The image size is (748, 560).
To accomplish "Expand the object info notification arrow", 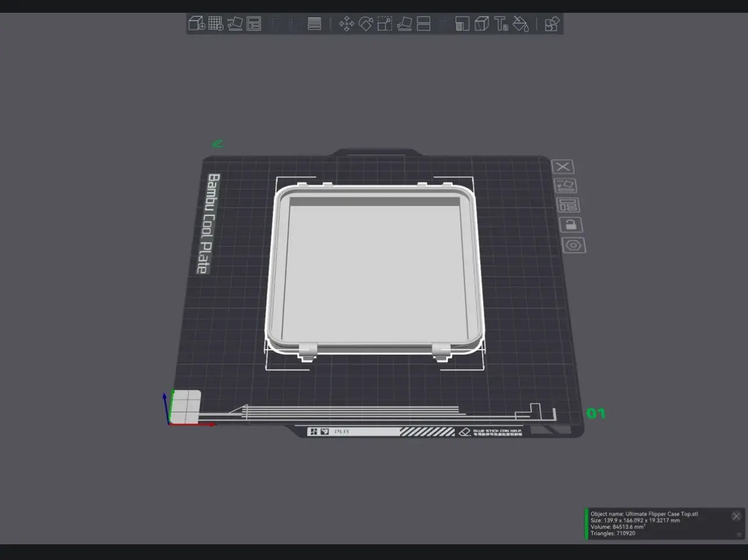I will pyautogui.click(x=739, y=534).
